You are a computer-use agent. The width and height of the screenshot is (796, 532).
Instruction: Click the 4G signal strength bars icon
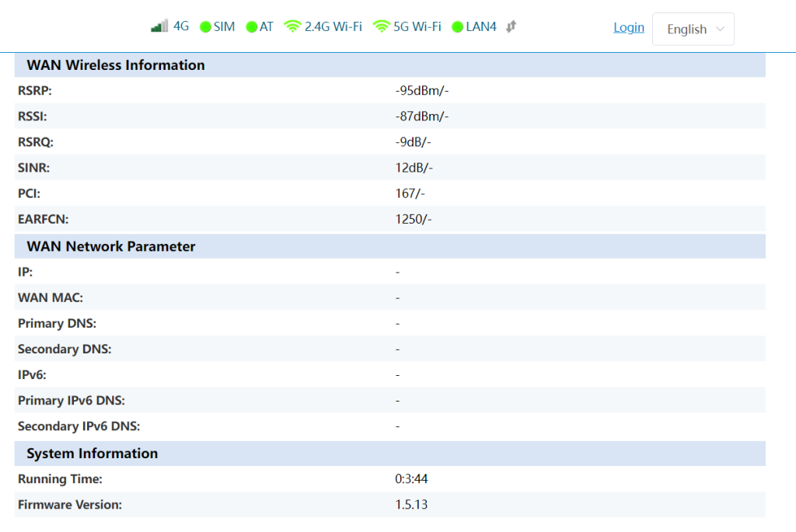[159, 26]
